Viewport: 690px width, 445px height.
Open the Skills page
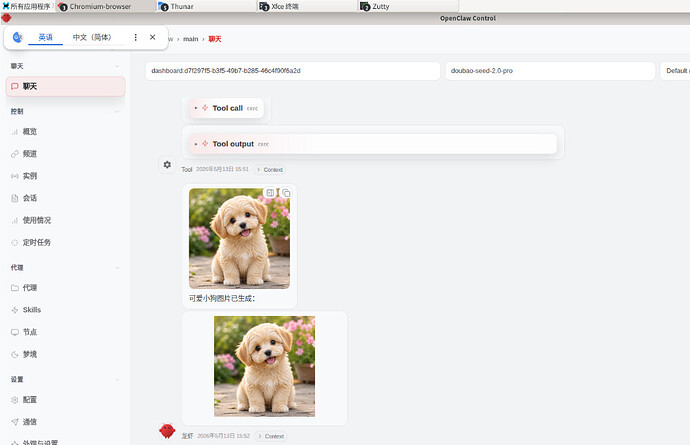[65, 310]
